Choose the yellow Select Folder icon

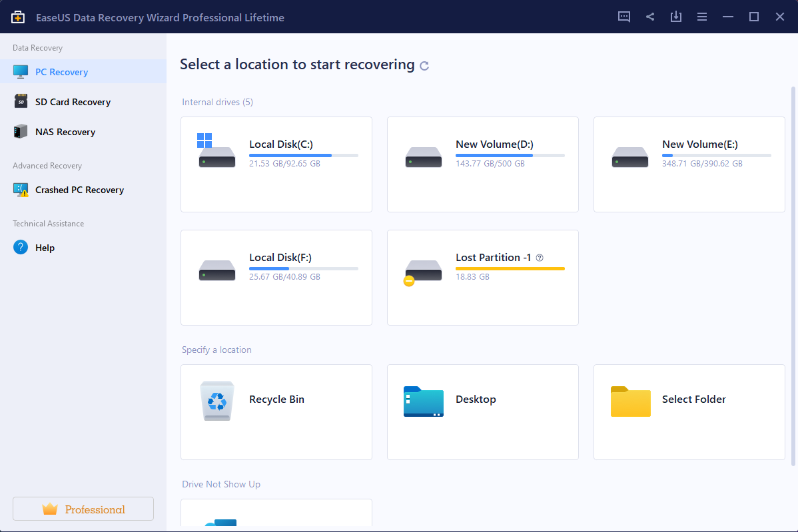pos(630,401)
